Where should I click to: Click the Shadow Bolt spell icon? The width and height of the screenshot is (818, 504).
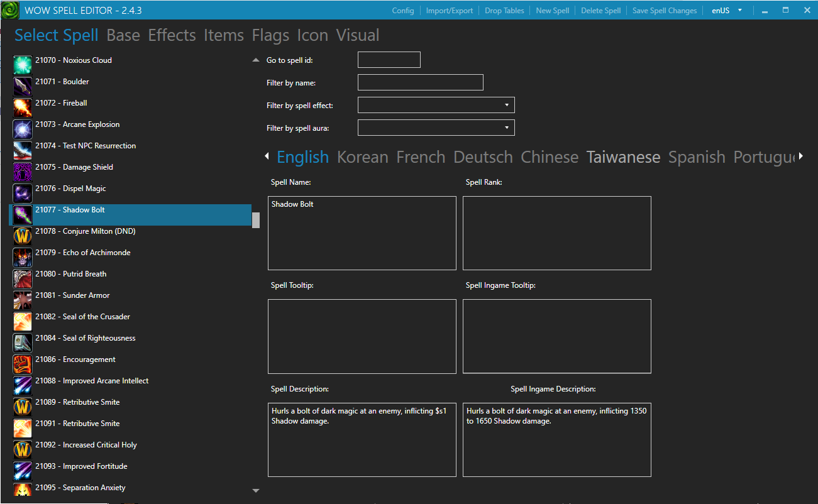[22, 214]
